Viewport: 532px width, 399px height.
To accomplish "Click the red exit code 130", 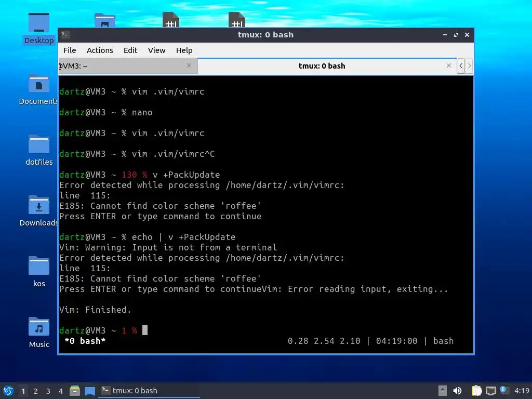I will [x=129, y=175].
